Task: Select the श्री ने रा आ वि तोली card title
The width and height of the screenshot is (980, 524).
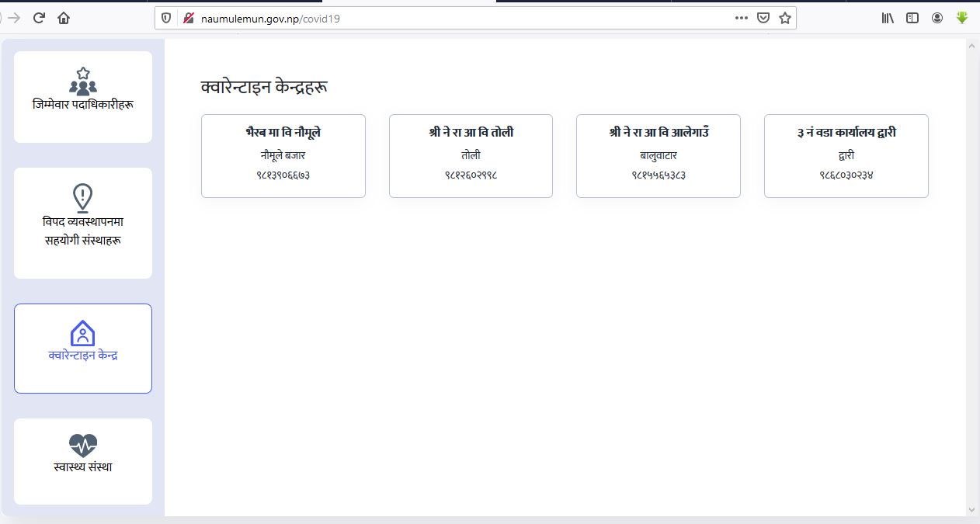Action: 471,133
